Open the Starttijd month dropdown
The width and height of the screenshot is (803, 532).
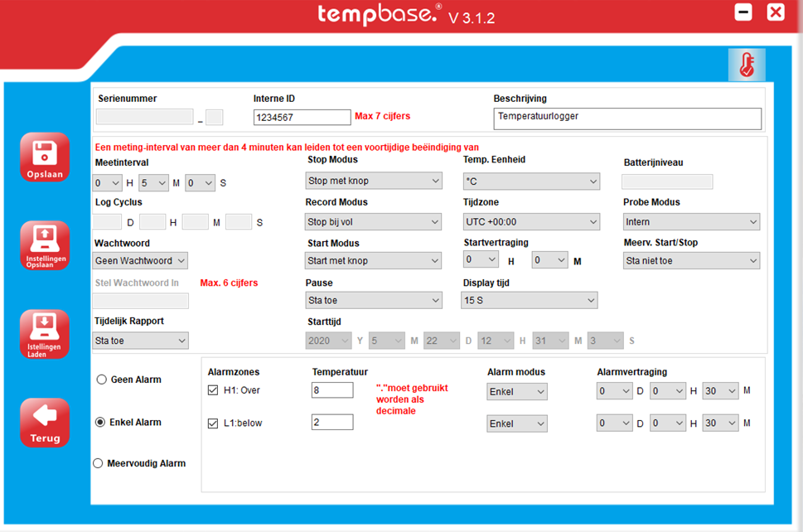pyautogui.click(x=387, y=341)
